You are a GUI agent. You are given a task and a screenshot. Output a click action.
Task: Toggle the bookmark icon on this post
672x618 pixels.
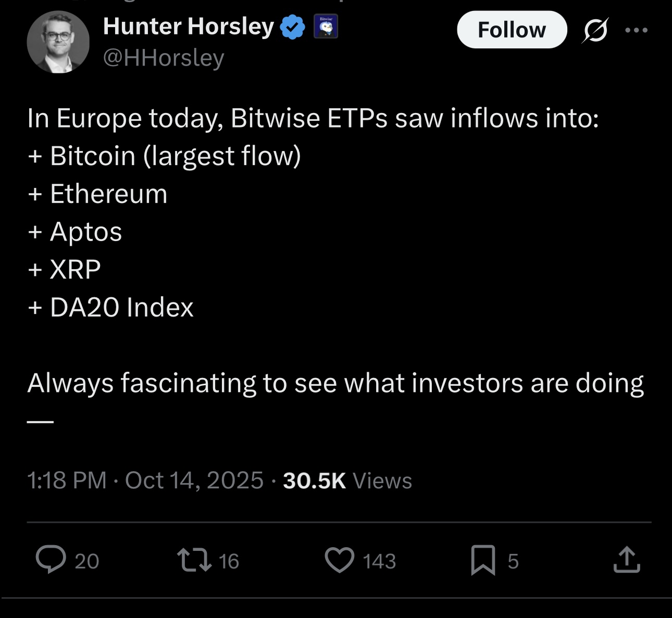(x=483, y=560)
